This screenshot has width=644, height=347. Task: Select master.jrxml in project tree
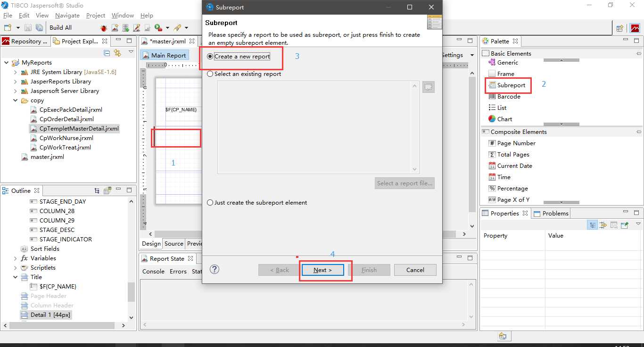pos(43,157)
